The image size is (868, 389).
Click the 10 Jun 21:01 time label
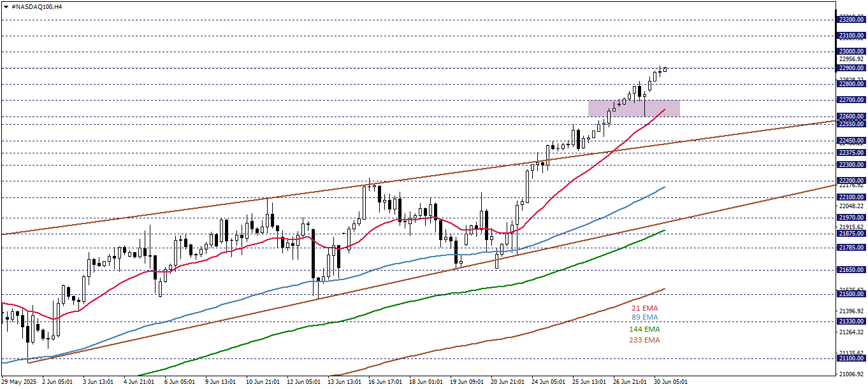point(263,382)
